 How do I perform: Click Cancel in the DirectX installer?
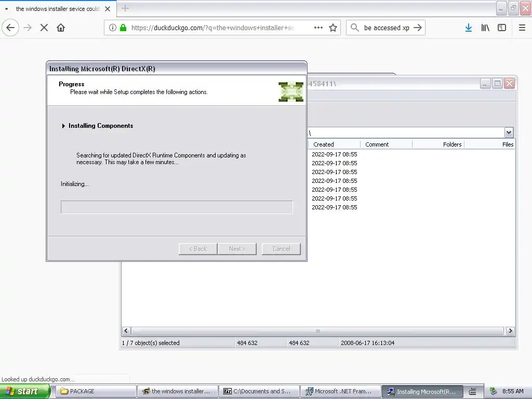281,249
